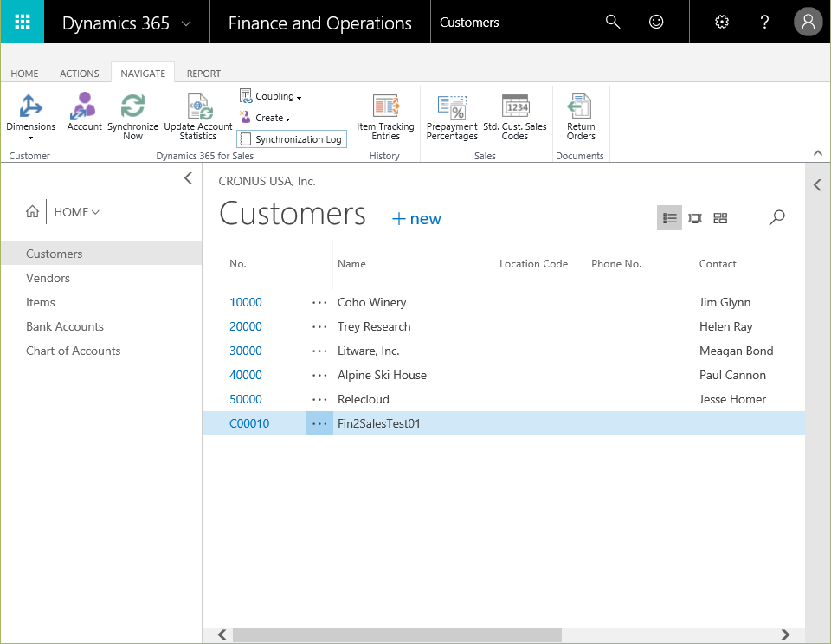Open the settings gear icon

point(722,22)
